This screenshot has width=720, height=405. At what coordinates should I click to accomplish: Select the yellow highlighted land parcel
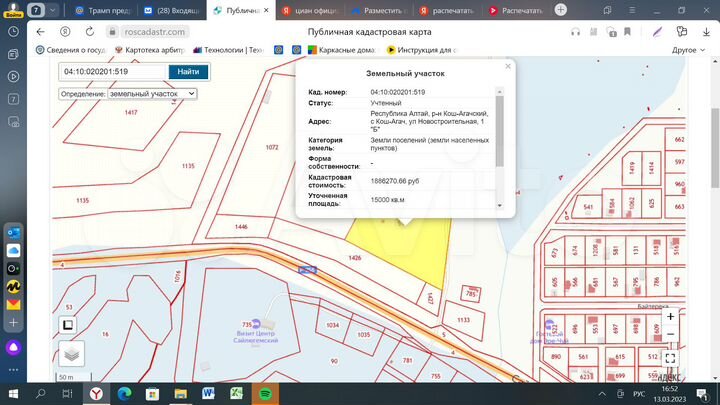[x=406, y=248]
